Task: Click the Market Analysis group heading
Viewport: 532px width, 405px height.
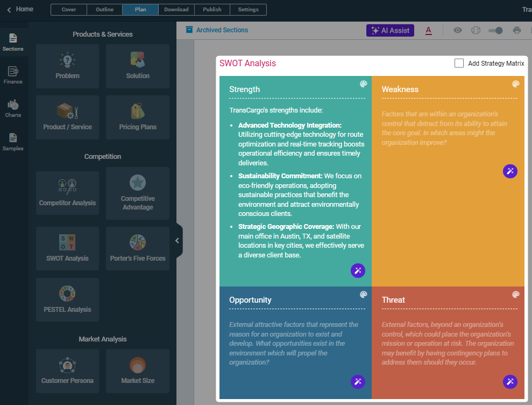Action: (102, 339)
